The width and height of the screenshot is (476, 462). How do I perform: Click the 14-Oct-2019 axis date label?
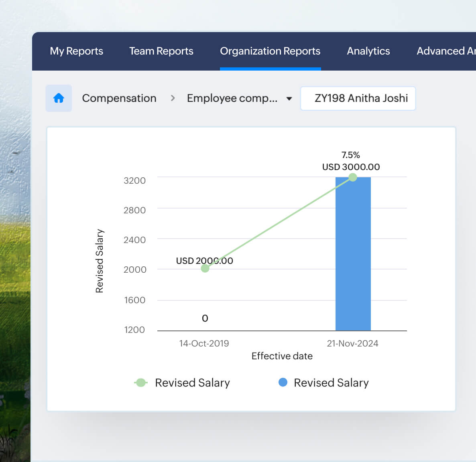click(204, 343)
